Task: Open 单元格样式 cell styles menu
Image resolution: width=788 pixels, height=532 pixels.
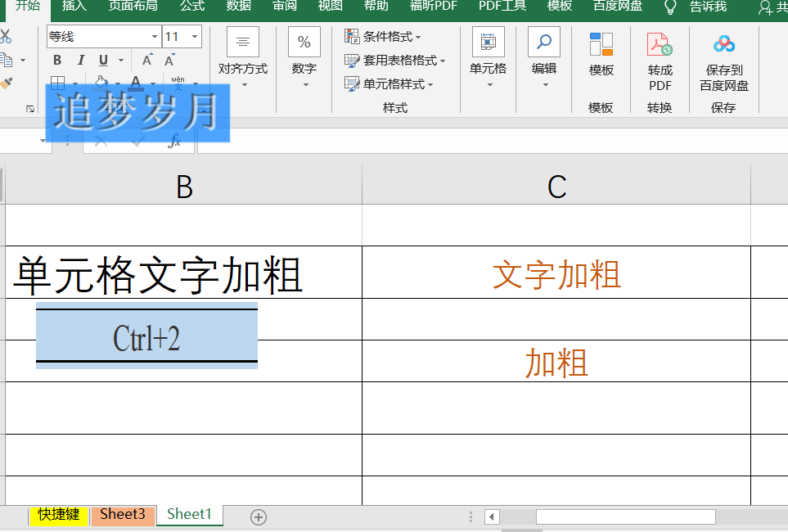Action: tap(389, 83)
